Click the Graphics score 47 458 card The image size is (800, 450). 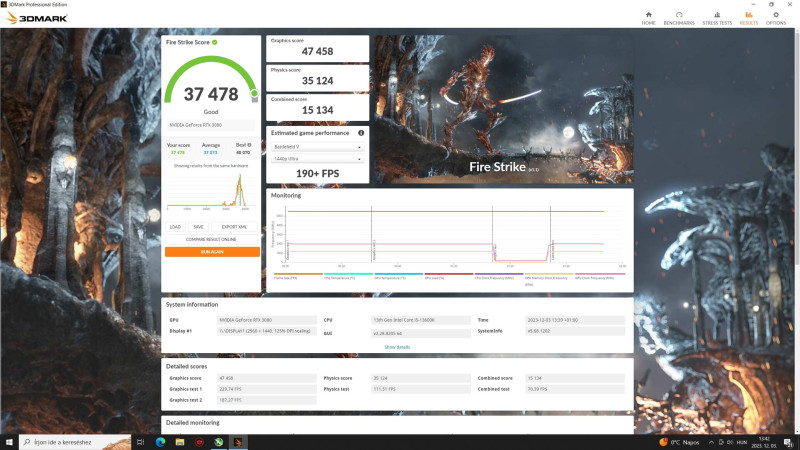(x=317, y=48)
